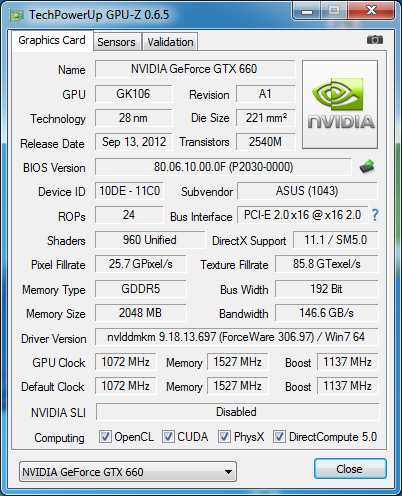
Task: Click the GPU Clock row Boost 1137 MHz field
Action: coord(348,362)
